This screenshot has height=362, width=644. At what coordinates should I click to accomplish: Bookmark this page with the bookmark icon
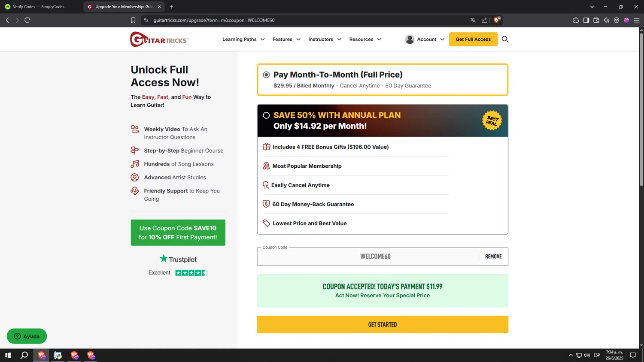pyautogui.click(x=133, y=20)
